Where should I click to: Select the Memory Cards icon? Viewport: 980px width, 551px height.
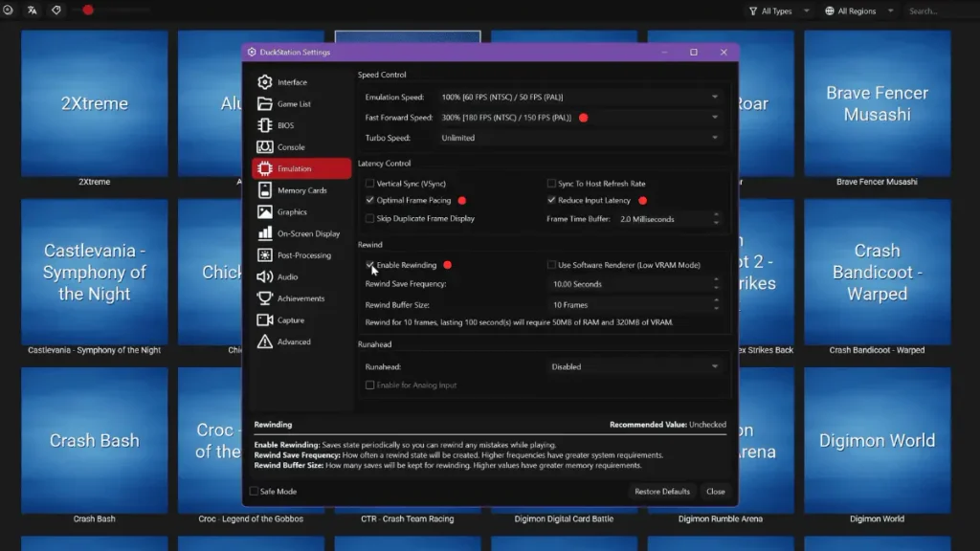point(265,190)
